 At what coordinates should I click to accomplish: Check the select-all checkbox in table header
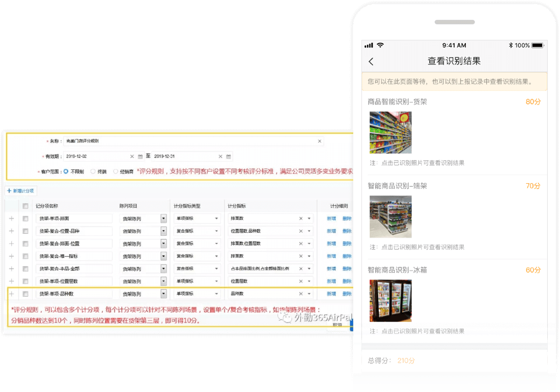pyautogui.click(x=25, y=206)
